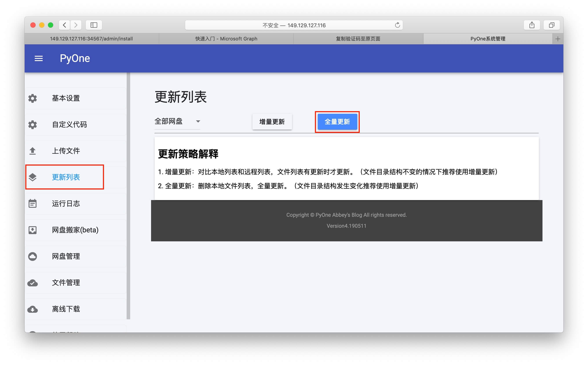Viewport: 588px width, 365px height.
Task: Click the upload arrow icon for 上传文件
Action: point(33,151)
